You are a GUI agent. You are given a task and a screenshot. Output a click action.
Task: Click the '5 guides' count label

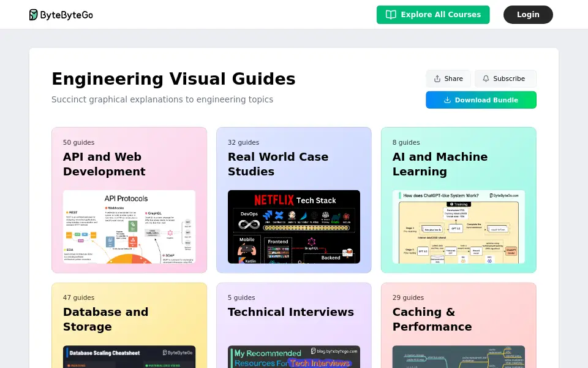pyautogui.click(x=241, y=297)
